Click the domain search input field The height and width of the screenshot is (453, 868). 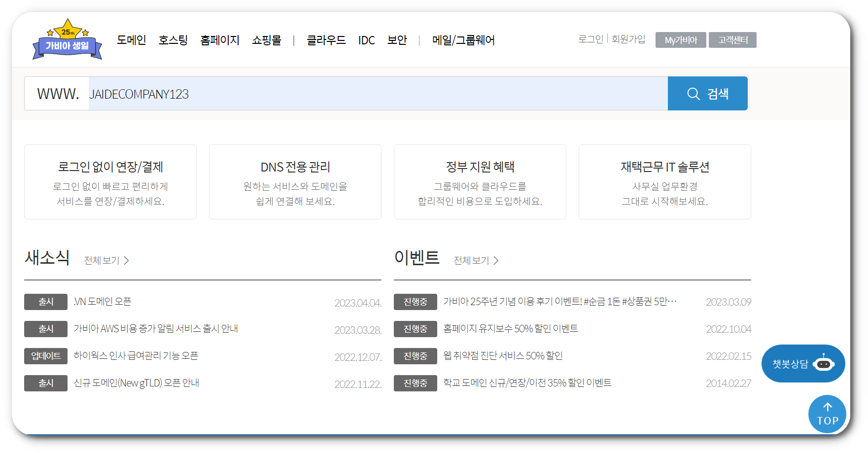tap(345, 93)
